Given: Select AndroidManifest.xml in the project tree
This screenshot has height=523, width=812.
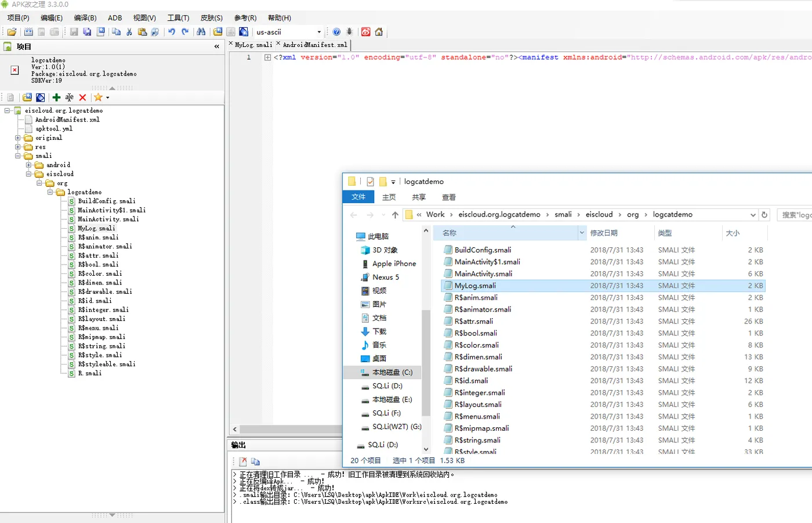Looking at the screenshot, I should coord(67,120).
